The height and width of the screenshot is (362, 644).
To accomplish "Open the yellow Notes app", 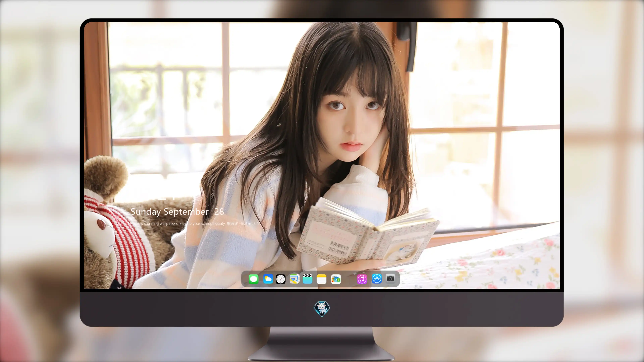I will click(321, 279).
